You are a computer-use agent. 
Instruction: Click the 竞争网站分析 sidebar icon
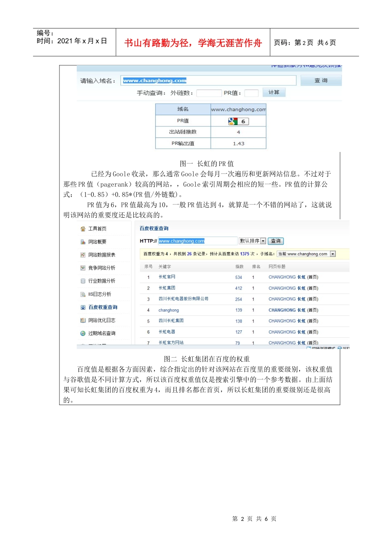pos(83,268)
